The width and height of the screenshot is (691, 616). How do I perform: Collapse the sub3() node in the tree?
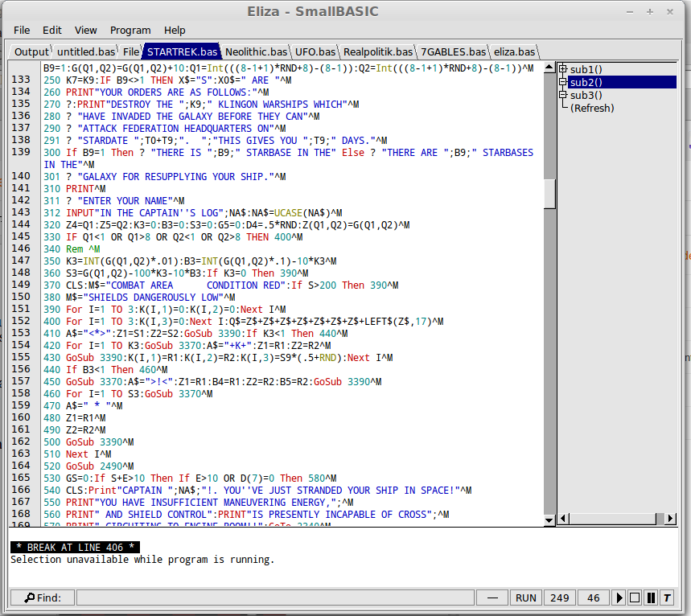[x=564, y=94]
